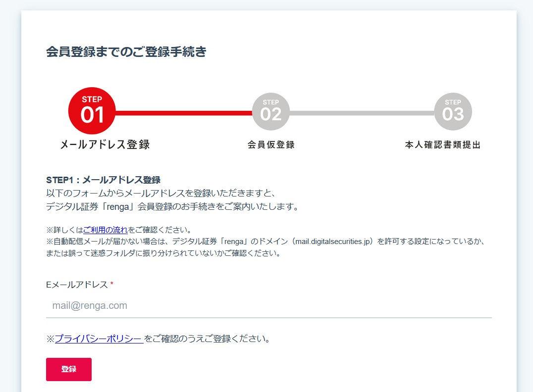Viewport: 533px width, 392px height.
Task: Click the 会員仮登録 label below STEP 02
Action: click(270, 143)
